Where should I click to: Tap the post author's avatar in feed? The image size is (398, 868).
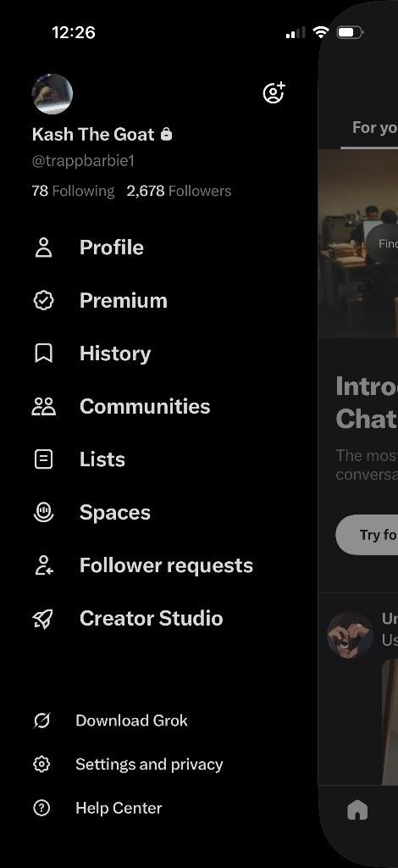(350, 634)
